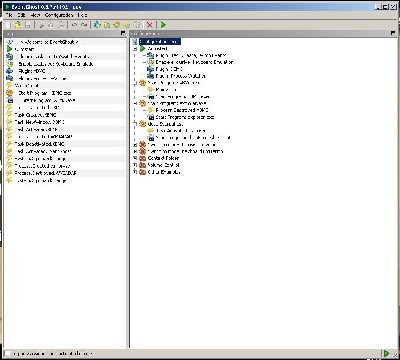Select the Autostart item in configuration tree

pos(157,49)
